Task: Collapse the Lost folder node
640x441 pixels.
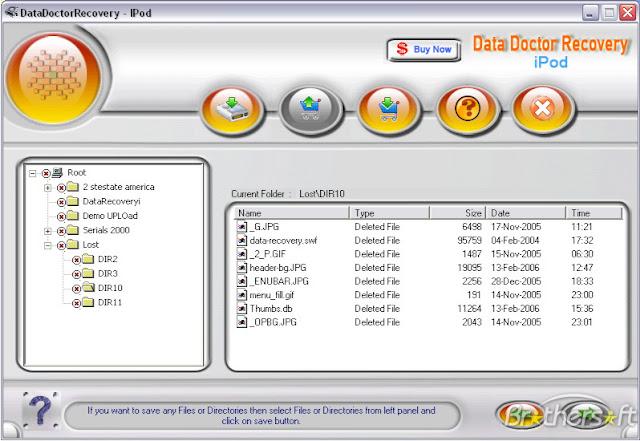Action: click(x=48, y=245)
